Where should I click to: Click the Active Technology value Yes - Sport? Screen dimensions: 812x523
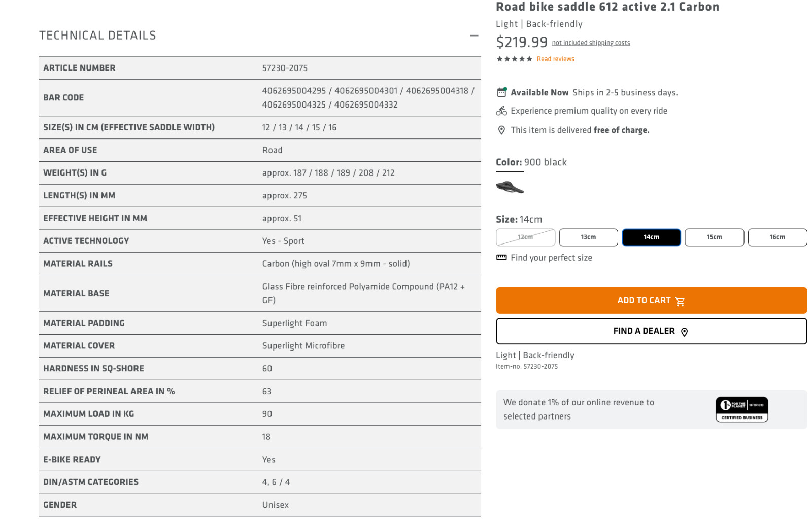pos(283,241)
